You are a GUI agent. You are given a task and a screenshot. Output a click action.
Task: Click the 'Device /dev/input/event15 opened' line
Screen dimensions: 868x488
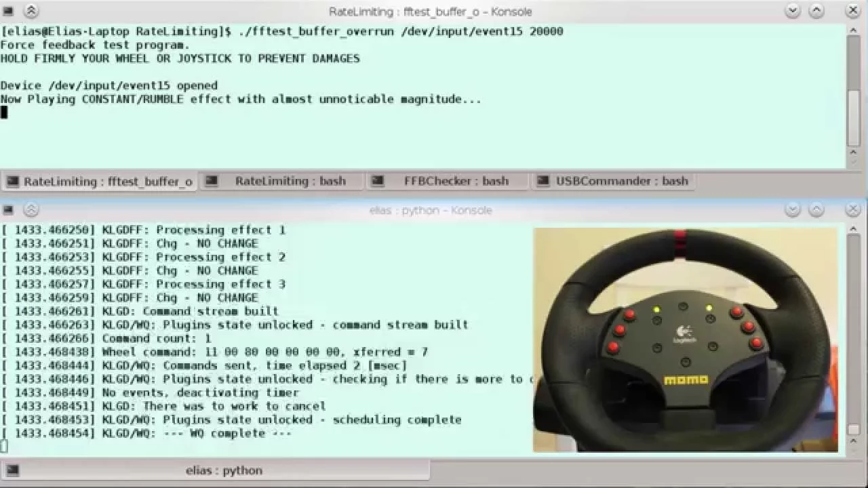click(109, 85)
